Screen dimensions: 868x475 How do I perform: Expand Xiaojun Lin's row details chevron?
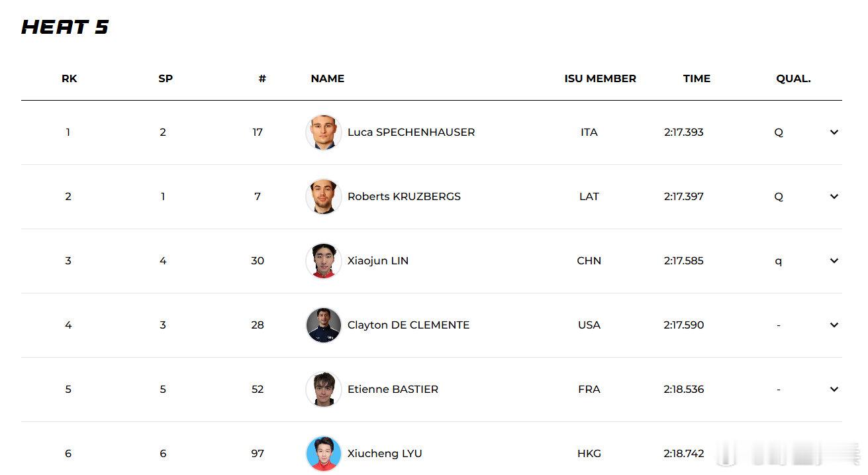[x=834, y=261]
